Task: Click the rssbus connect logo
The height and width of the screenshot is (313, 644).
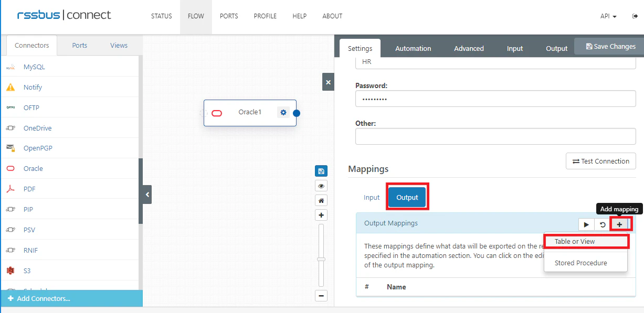Action: (64, 15)
